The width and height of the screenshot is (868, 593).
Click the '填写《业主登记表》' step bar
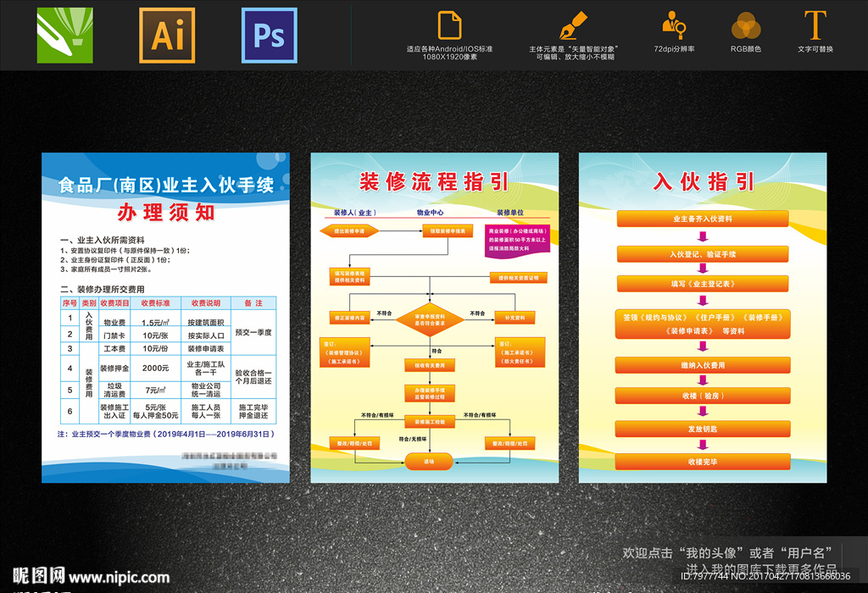pyautogui.click(x=703, y=284)
